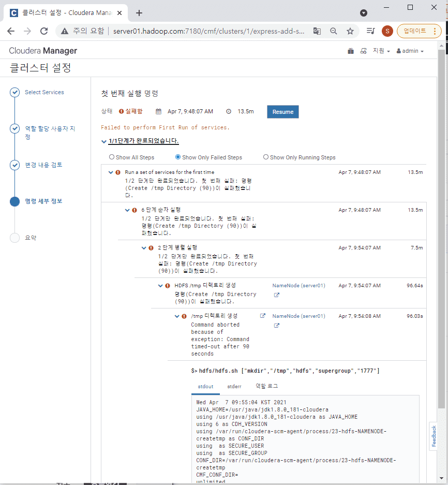Open external link icon under HDFS row NameNode
This screenshot has height=485, width=448.
click(277, 295)
